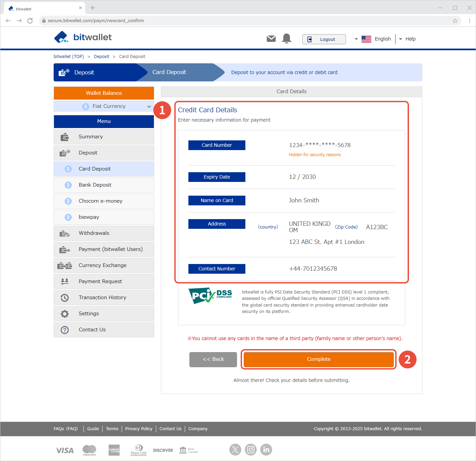Click the browser address bar URL
This screenshot has height=461, width=476.
pos(96,21)
